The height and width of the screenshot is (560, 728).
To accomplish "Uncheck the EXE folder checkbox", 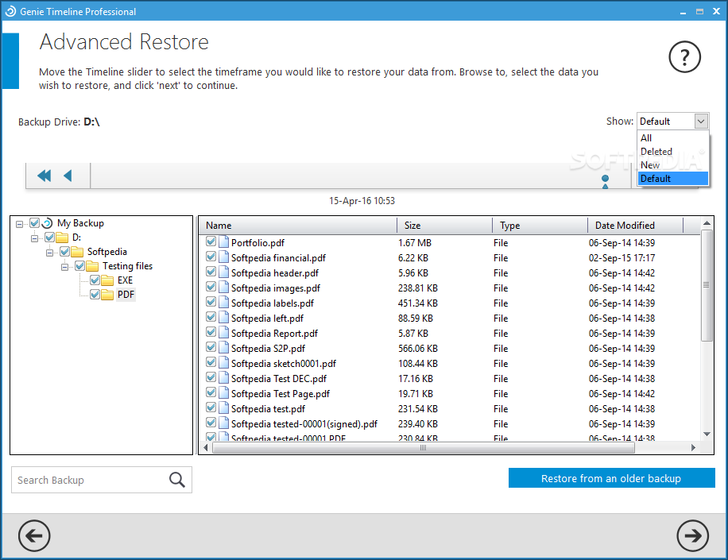I will [95, 280].
